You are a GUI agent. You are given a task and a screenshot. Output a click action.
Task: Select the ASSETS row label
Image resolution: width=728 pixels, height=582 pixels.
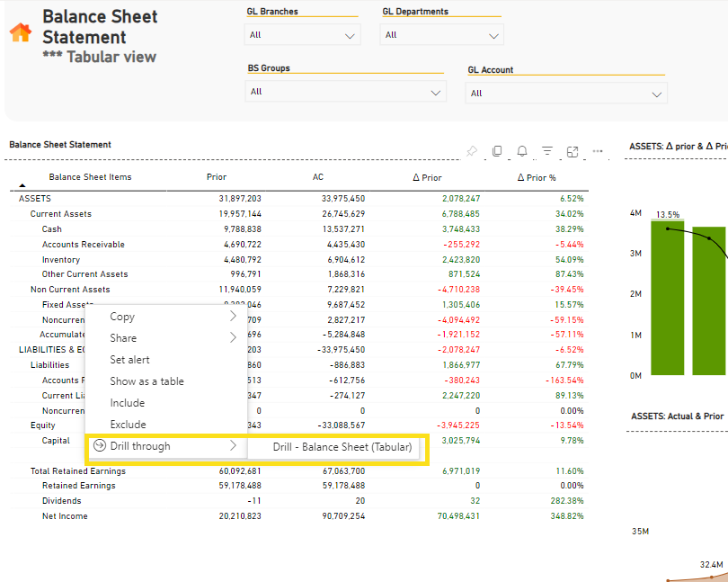tap(35, 199)
